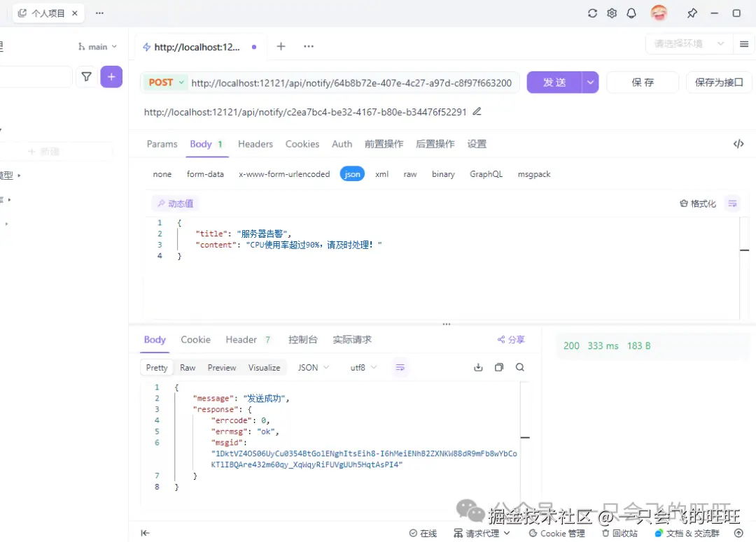
Task: Switch response view to Visualize
Action: [x=264, y=368]
